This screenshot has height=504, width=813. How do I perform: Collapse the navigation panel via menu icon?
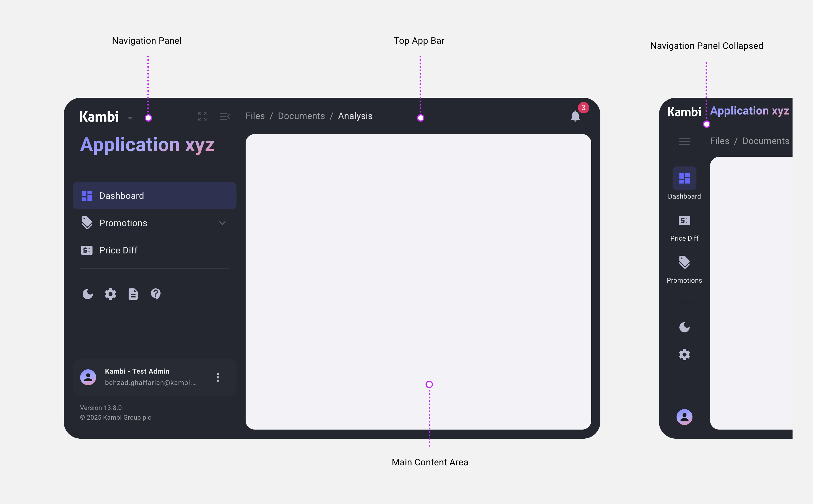point(225,116)
